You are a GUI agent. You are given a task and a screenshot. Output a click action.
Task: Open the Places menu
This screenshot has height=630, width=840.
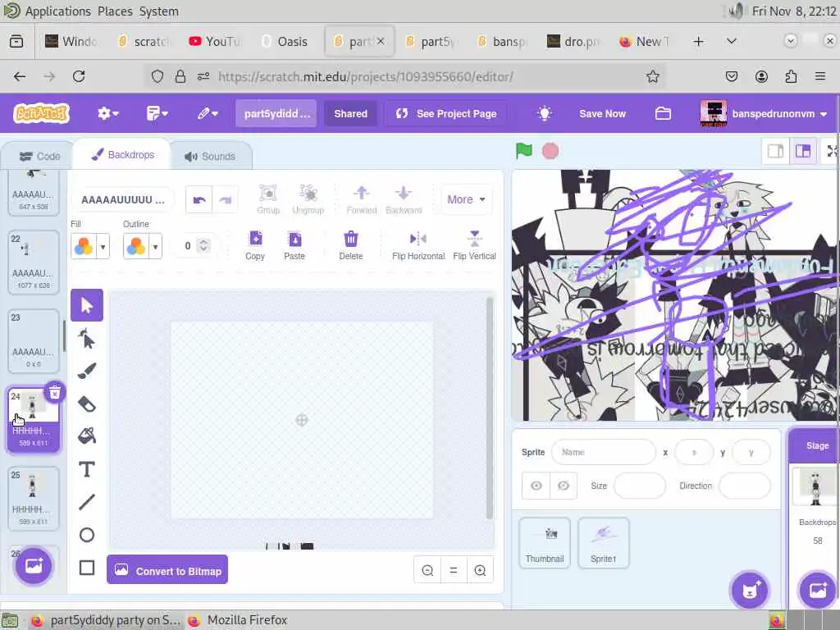[115, 11]
